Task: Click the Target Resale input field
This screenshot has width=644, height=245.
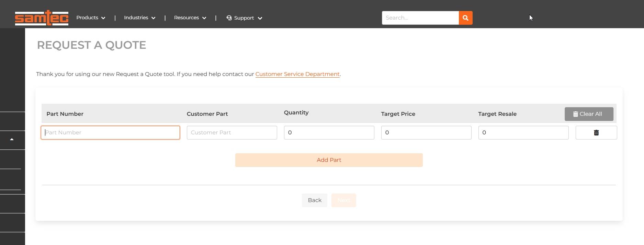Action: [523, 133]
